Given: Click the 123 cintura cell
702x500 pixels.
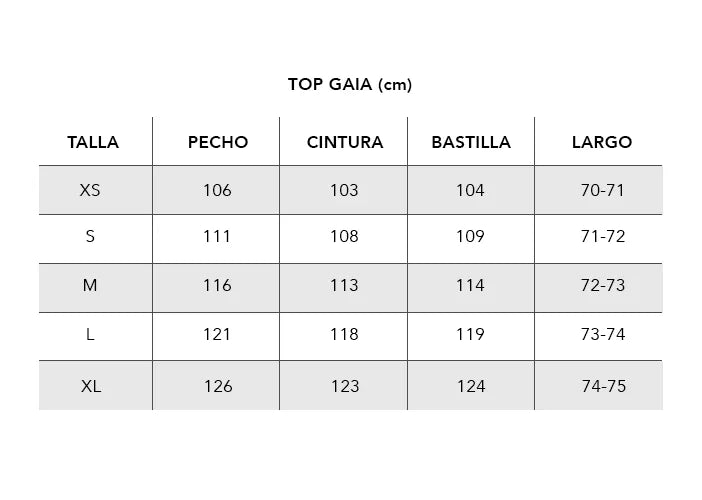Looking at the screenshot, I should [x=344, y=386].
